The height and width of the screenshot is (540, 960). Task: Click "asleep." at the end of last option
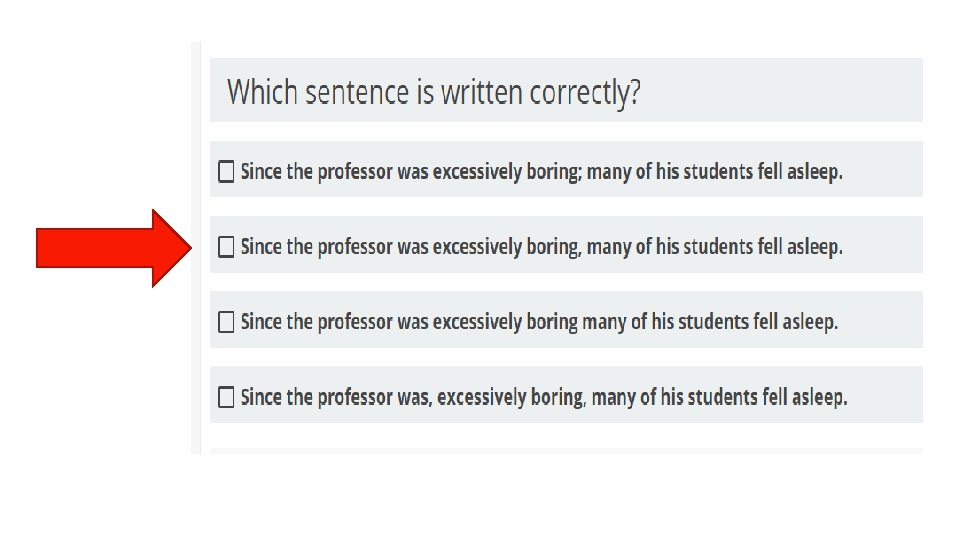point(819,397)
